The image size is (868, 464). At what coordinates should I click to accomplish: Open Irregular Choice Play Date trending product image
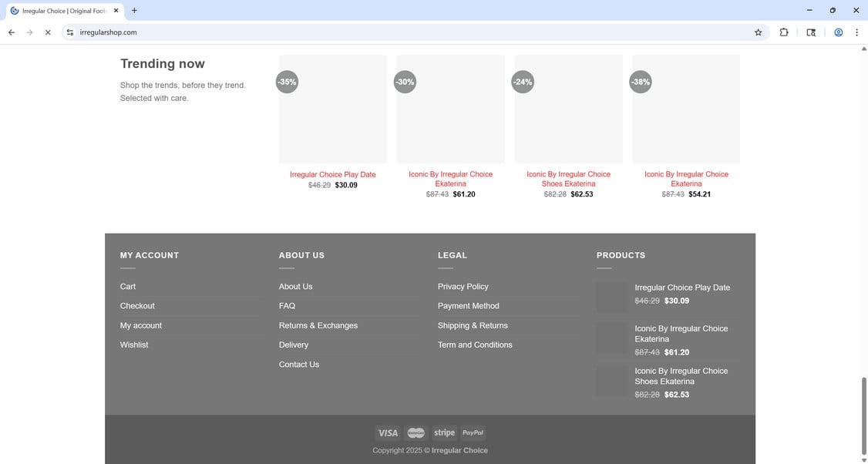click(x=333, y=109)
